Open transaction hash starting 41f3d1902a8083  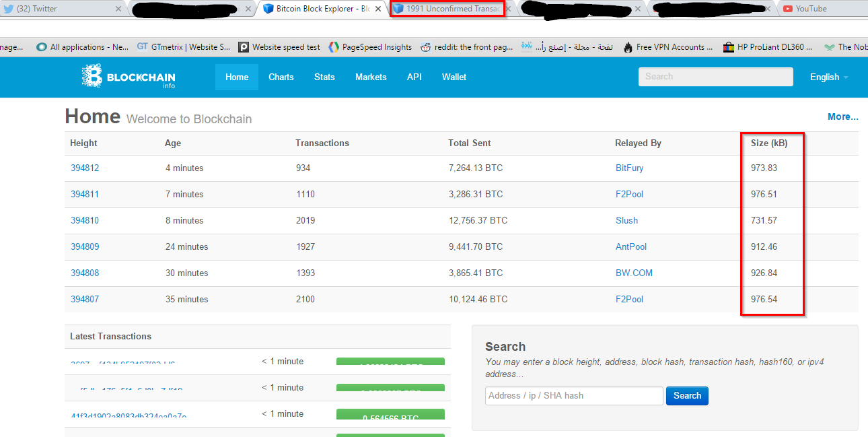pyautogui.click(x=129, y=416)
